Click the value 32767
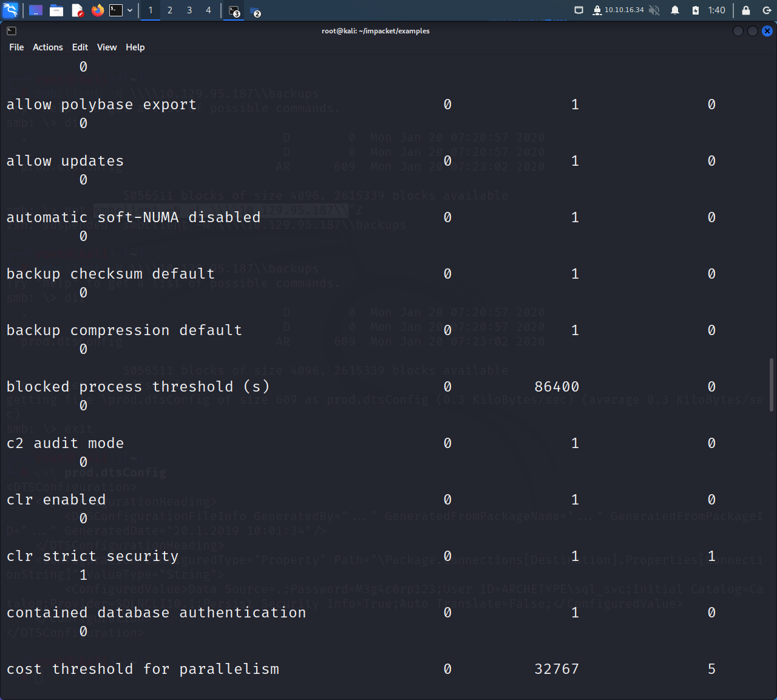 557,669
